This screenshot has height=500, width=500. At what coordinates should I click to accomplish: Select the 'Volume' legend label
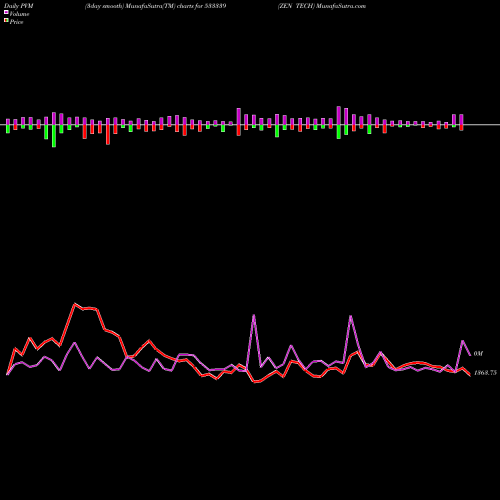tap(19, 14)
